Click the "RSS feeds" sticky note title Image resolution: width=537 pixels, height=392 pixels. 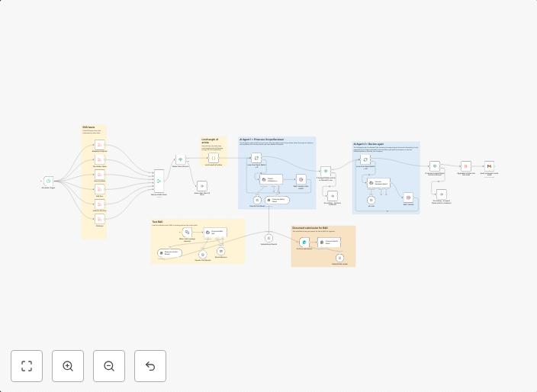tap(88, 127)
